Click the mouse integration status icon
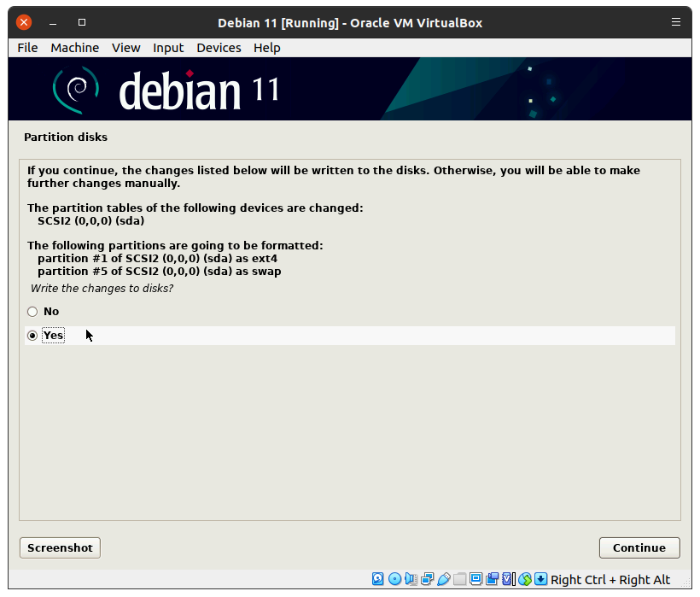 [x=525, y=579]
